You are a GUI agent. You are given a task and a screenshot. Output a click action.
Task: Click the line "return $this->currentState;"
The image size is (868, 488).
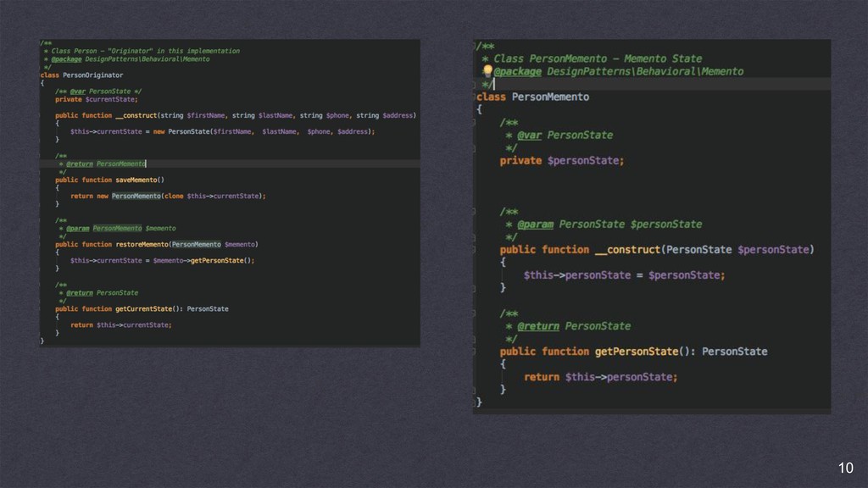121,324
